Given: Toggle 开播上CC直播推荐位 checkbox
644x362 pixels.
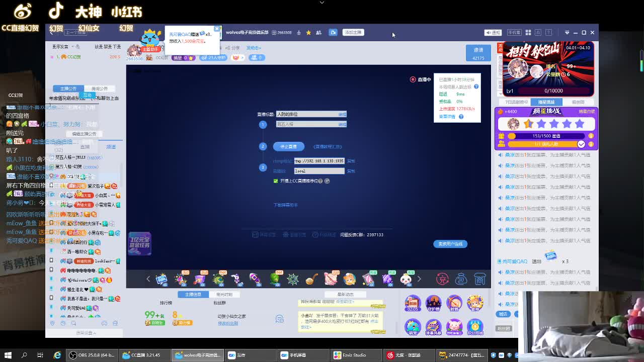Looking at the screenshot, I should [x=276, y=181].
